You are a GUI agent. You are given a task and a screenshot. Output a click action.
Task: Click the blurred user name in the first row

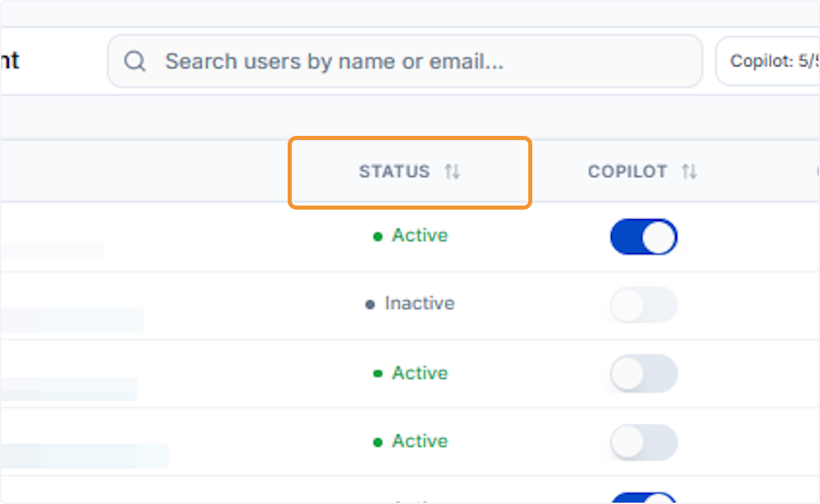click(x=52, y=251)
